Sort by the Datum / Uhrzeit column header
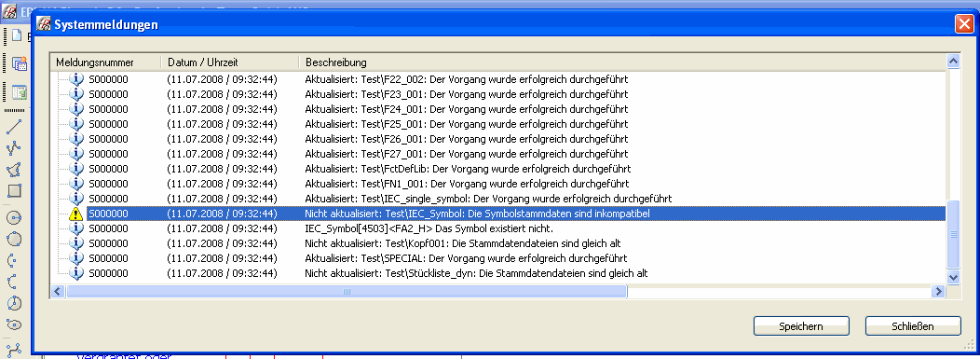This screenshot has height=359, width=980. tap(230, 62)
